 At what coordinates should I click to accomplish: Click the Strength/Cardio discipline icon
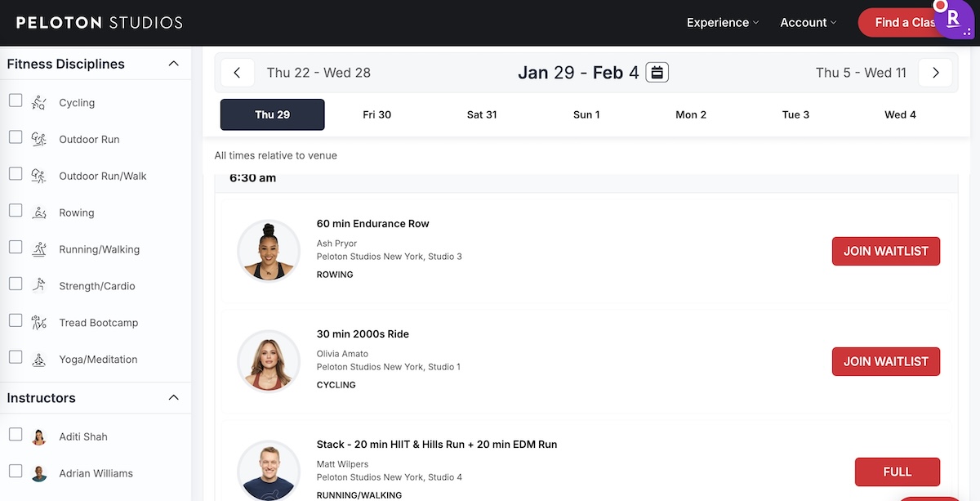pos(38,285)
